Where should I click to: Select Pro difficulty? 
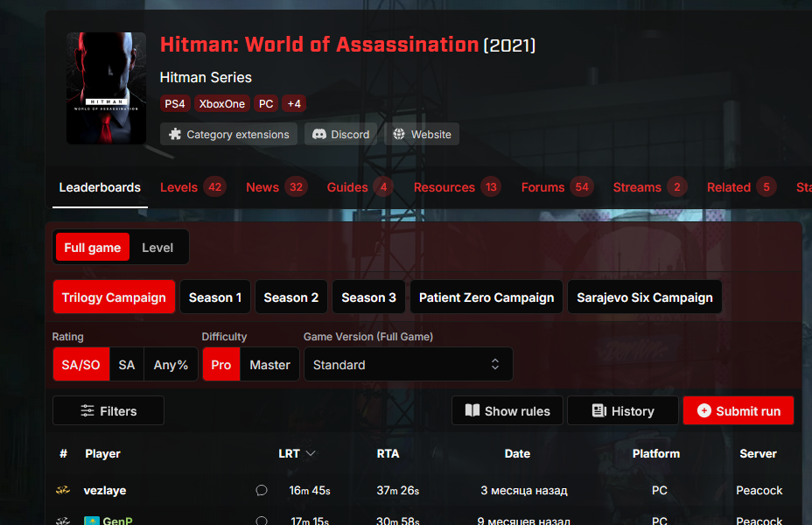pyautogui.click(x=221, y=365)
